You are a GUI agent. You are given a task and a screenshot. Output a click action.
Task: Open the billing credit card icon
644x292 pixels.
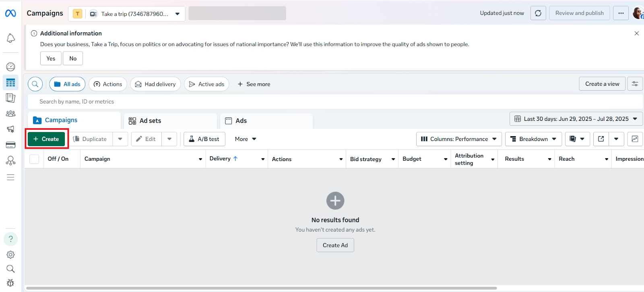[11, 145]
